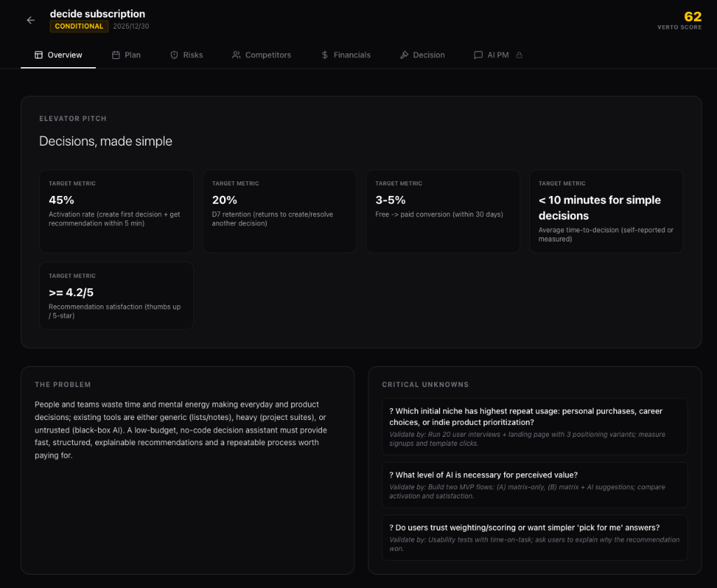Click the Overview tab's layout icon
The width and height of the screenshot is (717, 588).
click(x=39, y=55)
